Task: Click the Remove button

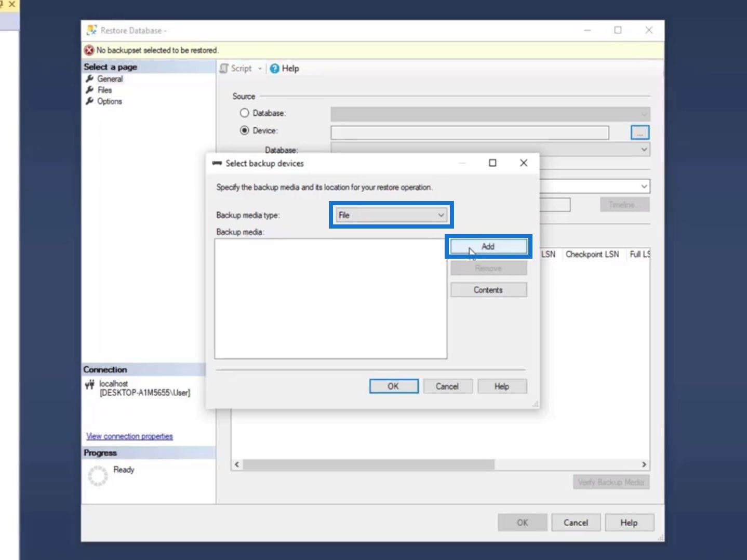Action: pyautogui.click(x=488, y=268)
